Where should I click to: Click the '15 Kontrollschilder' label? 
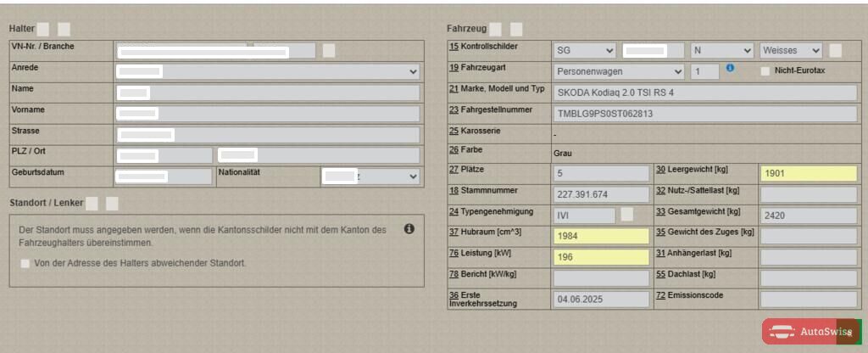[x=483, y=47]
